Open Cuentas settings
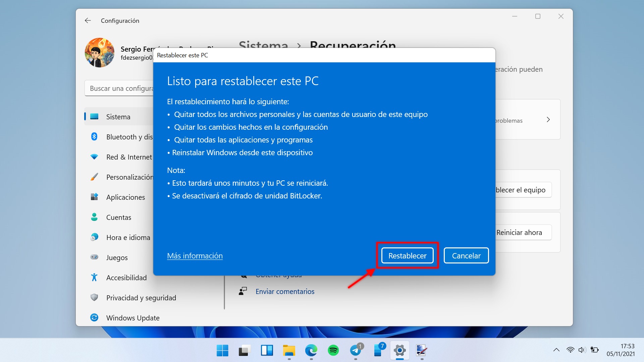Viewport: 644px width, 362px height. pos(119,217)
